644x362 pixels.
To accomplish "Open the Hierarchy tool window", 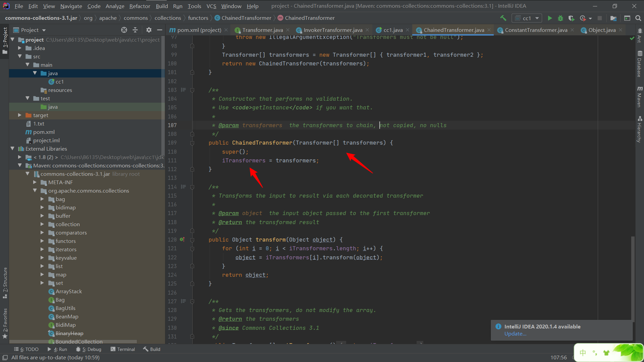I will tap(640, 130).
